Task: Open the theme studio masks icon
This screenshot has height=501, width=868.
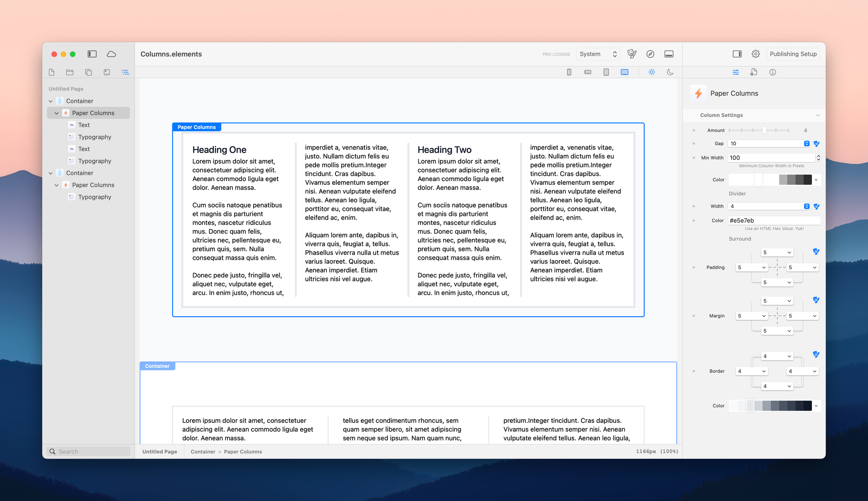Action: [x=632, y=54]
